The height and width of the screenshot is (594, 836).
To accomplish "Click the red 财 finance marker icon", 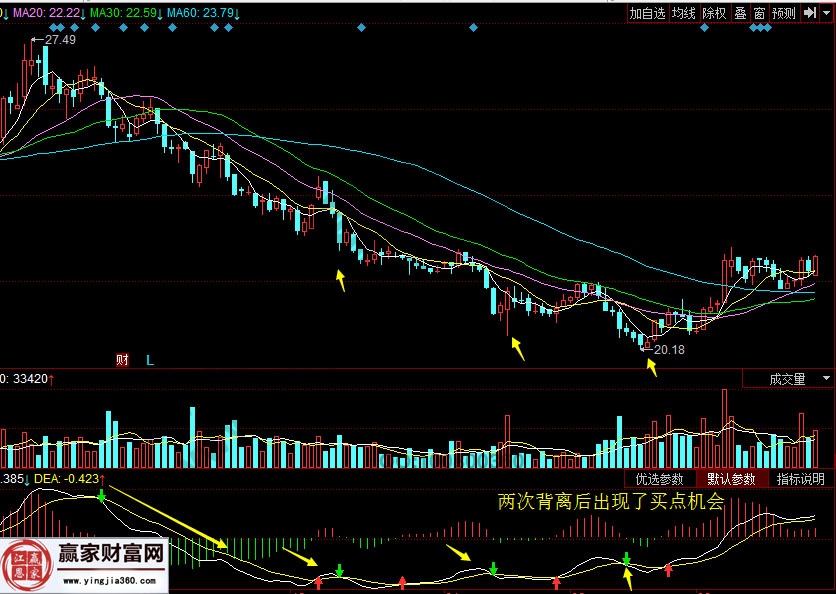I will tap(122, 359).
